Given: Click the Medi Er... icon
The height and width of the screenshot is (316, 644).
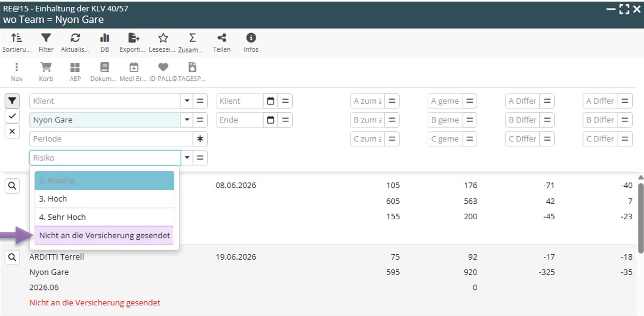Looking at the screenshot, I should point(134,72).
